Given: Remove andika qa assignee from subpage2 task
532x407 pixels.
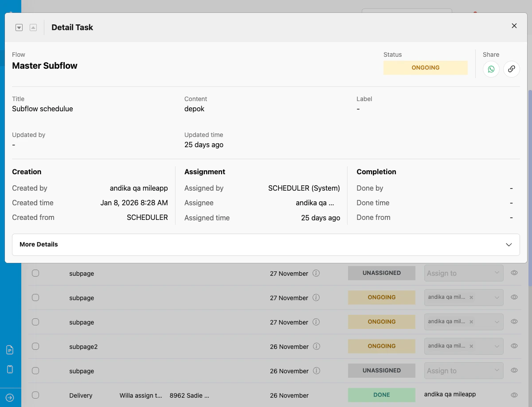Looking at the screenshot, I should (471, 346).
